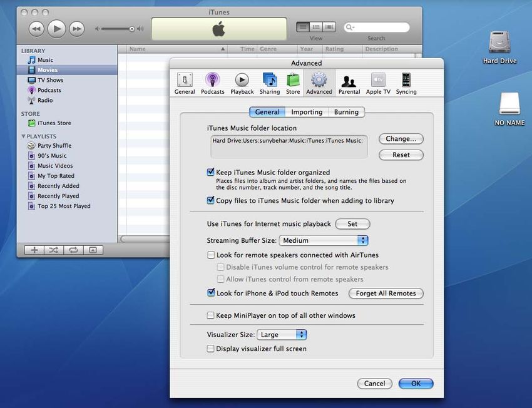
Task: Click the Play button in iTunes
Action: (x=57, y=29)
